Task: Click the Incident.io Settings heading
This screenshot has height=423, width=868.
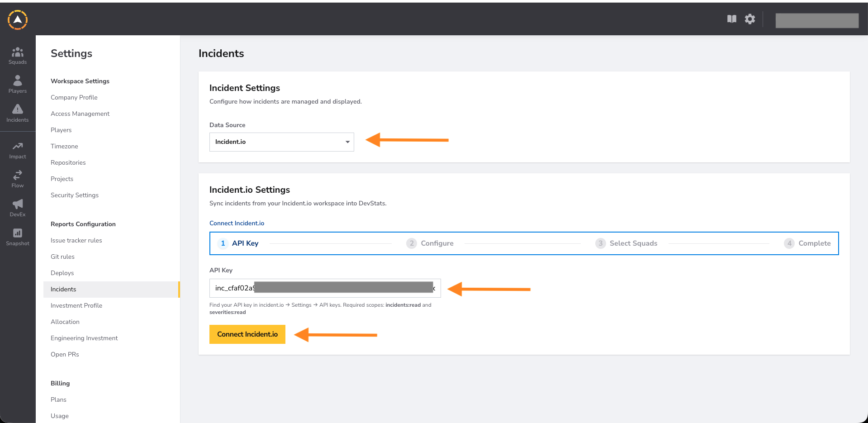Action: (x=250, y=190)
